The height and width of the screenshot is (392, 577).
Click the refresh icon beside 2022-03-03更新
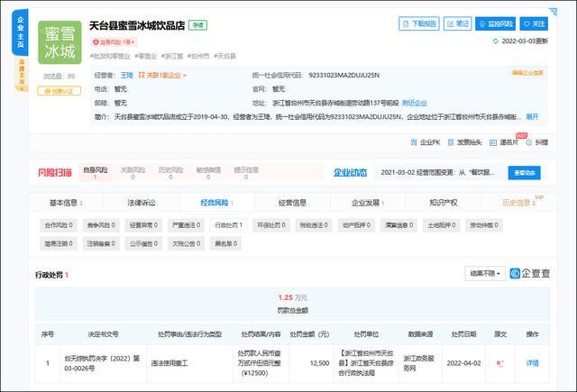(x=495, y=41)
